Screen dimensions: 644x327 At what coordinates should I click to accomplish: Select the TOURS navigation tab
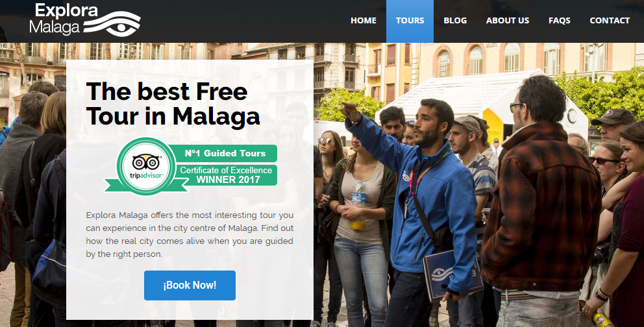(410, 21)
